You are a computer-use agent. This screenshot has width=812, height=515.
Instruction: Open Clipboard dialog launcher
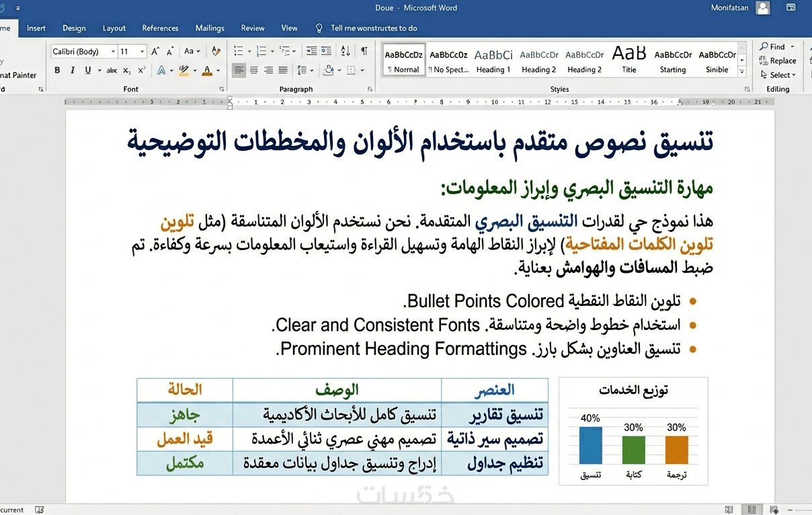point(41,89)
